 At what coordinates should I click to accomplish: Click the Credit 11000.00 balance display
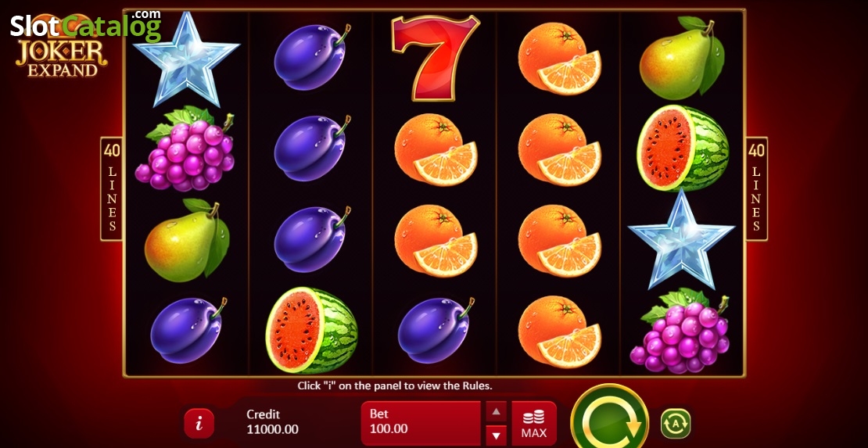click(272, 421)
